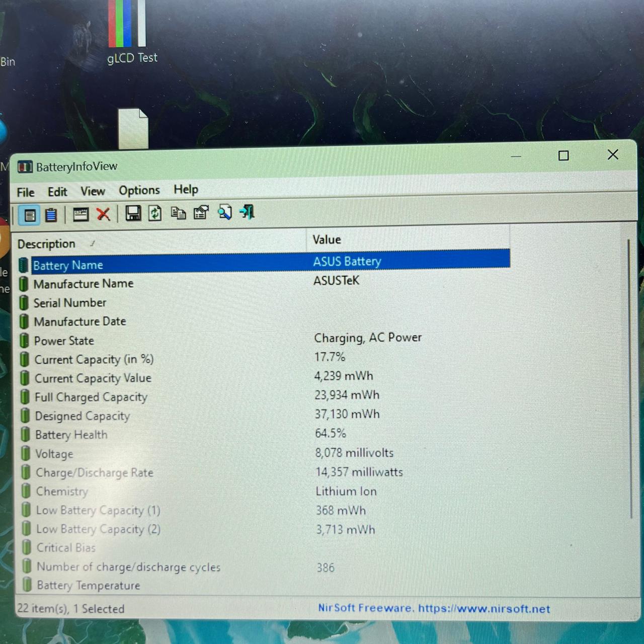Select the blank file icon on the desktop
The height and width of the screenshot is (644, 644).
(x=133, y=128)
